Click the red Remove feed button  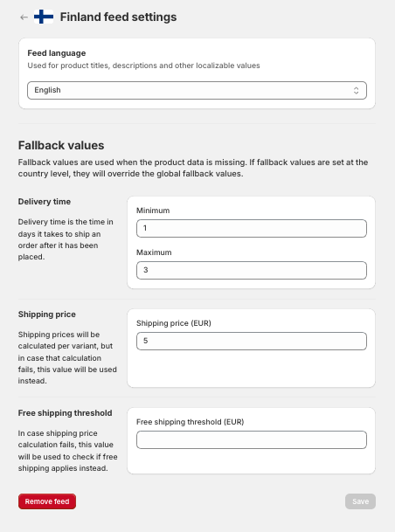click(47, 501)
